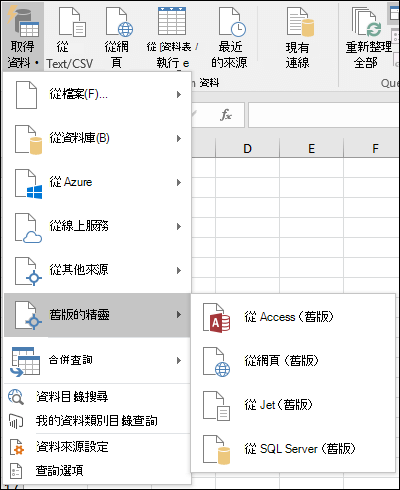Click the SQL Server (舊版) database icon
Image resolution: width=400 pixels, height=490 pixels.
pos(217,450)
